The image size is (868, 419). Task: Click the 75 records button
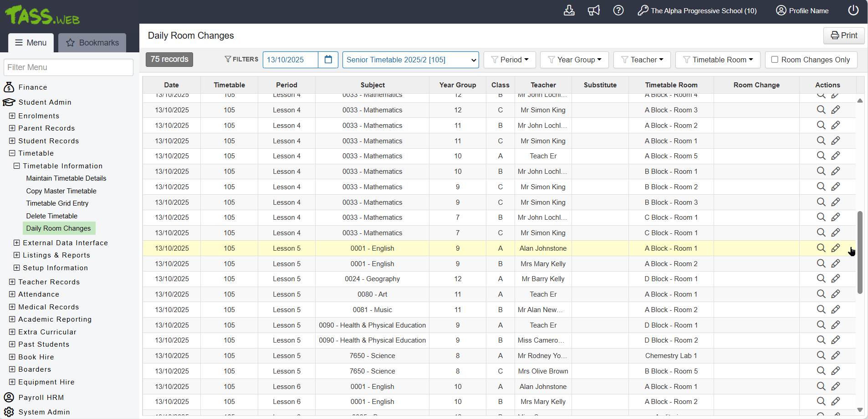(x=169, y=59)
